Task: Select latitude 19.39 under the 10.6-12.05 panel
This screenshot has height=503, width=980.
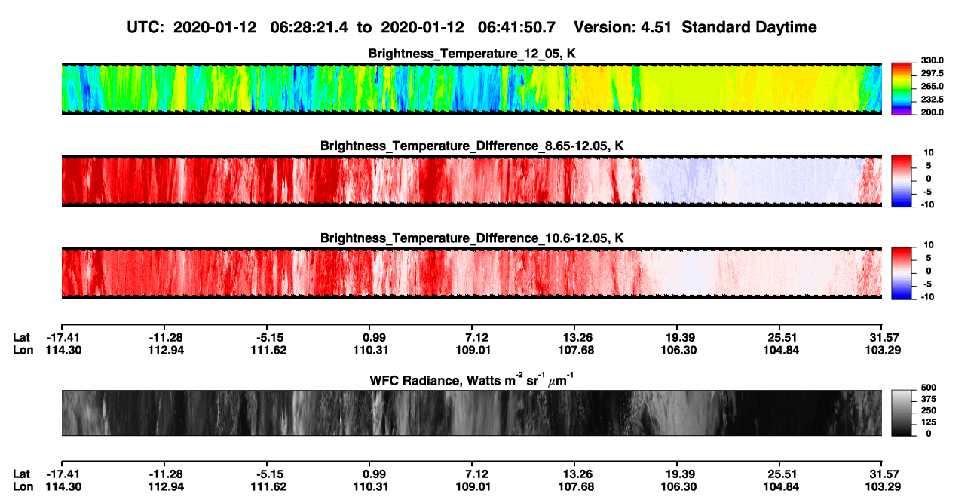Action: (x=677, y=336)
